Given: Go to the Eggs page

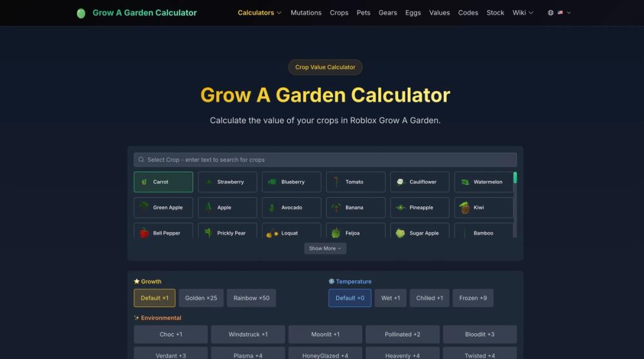Looking at the screenshot, I should point(413,13).
